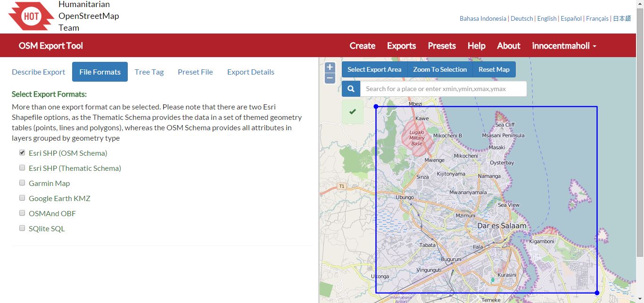Click the Select Export Formats heading
This screenshot has height=303, width=644.
coord(49,94)
